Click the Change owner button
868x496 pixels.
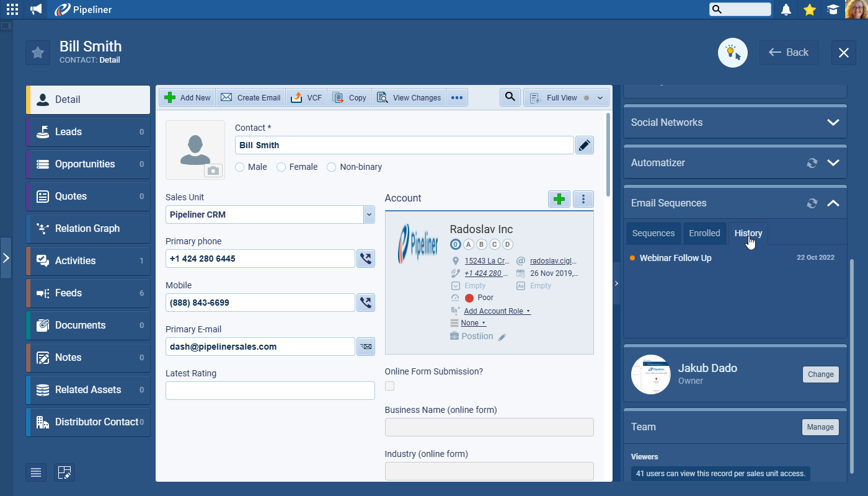pos(820,374)
